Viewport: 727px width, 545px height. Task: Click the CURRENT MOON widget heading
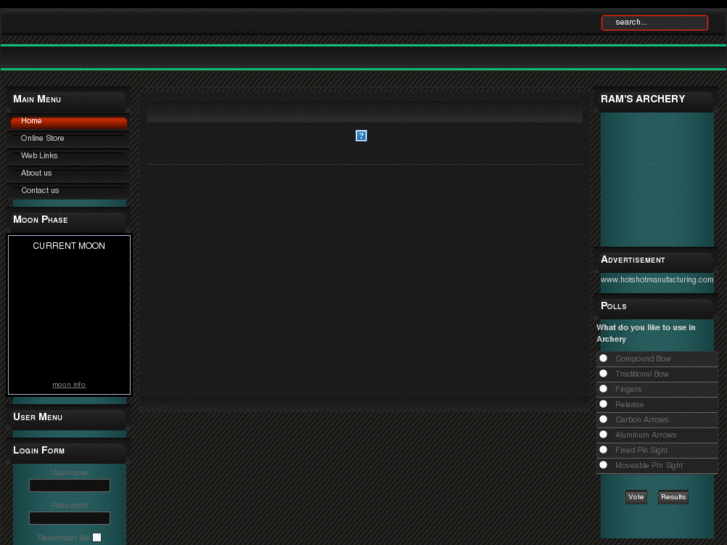click(x=69, y=246)
